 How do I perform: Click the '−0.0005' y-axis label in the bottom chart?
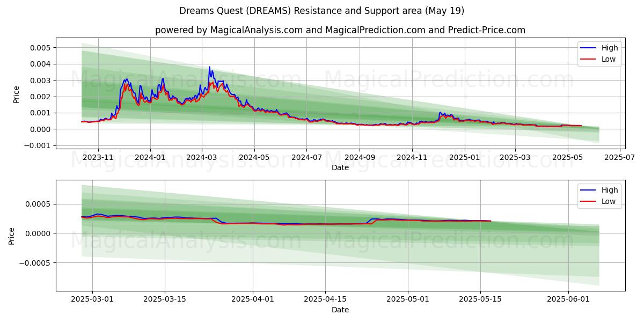click(x=35, y=263)
